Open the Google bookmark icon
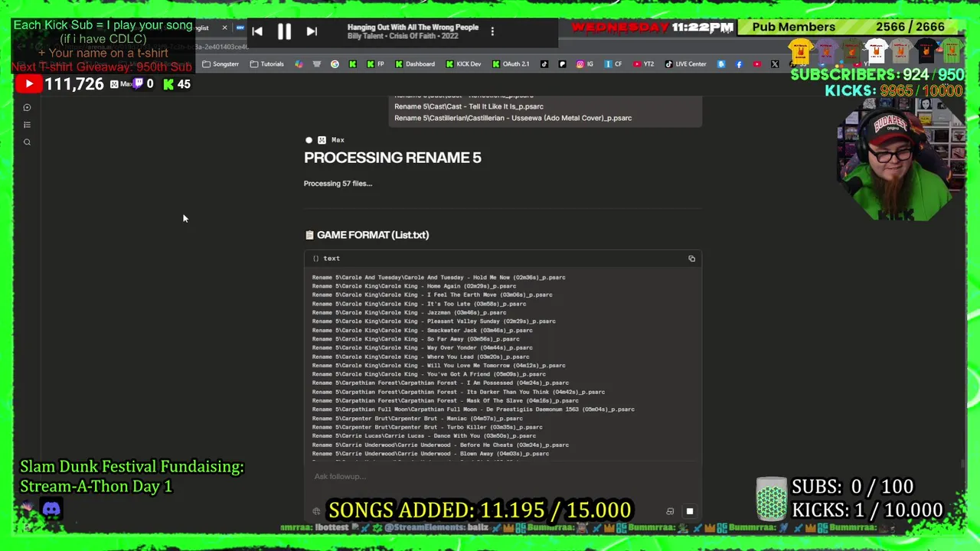Image resolution: width=980 pixels, height=551 pixels. (x=335, y=64)
